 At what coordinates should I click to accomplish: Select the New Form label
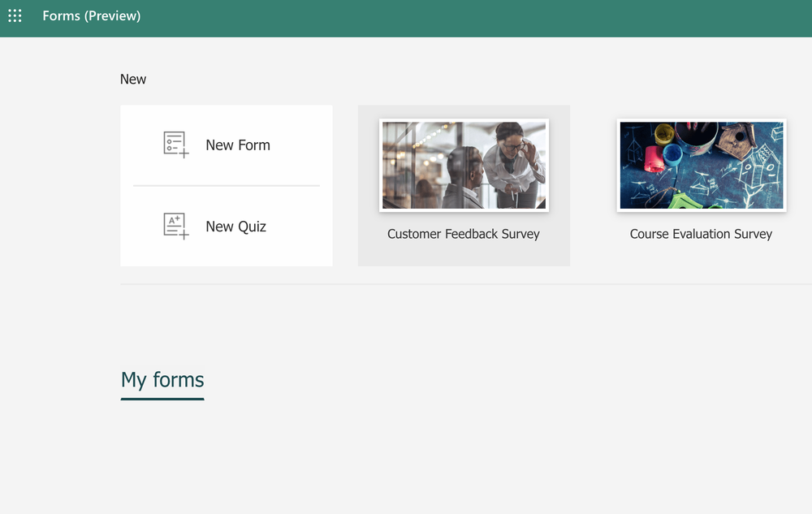(238, 145)
